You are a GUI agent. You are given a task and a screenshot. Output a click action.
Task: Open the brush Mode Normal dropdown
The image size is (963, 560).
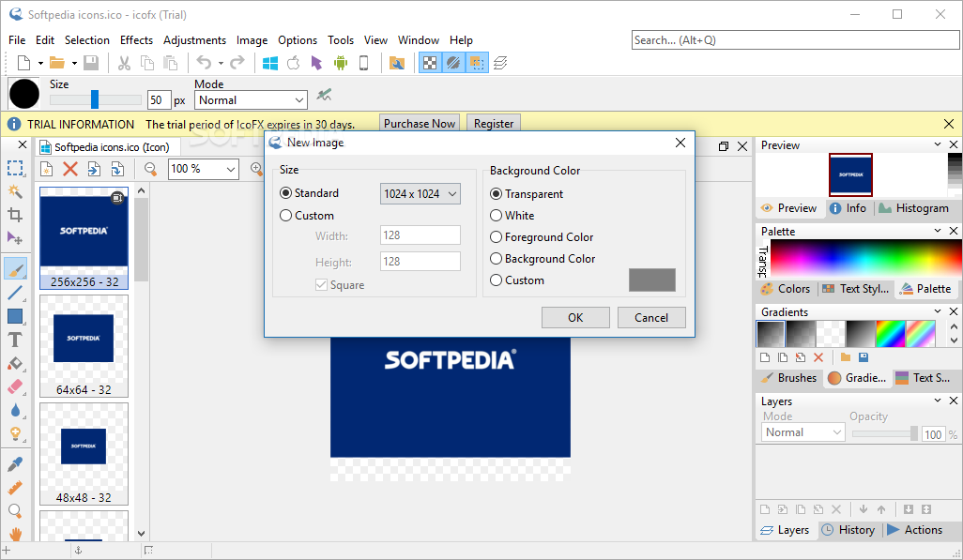[x=251, y=100]
